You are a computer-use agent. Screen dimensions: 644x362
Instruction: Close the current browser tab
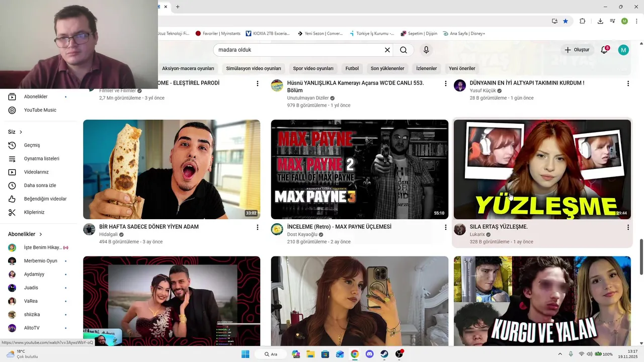click(x=166, y=7)
